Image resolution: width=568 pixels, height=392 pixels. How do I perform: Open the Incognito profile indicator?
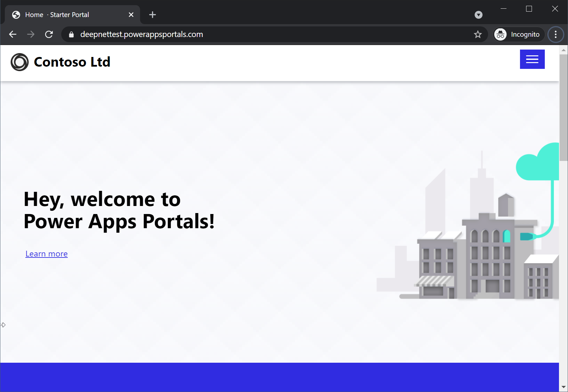[519, 34]
